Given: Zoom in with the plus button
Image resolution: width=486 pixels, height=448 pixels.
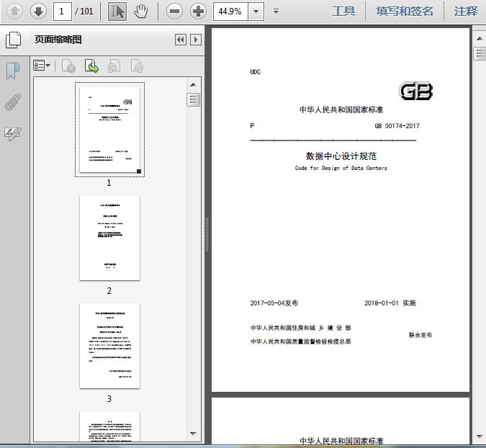Looking at the screenshot, I should [198, 12].
